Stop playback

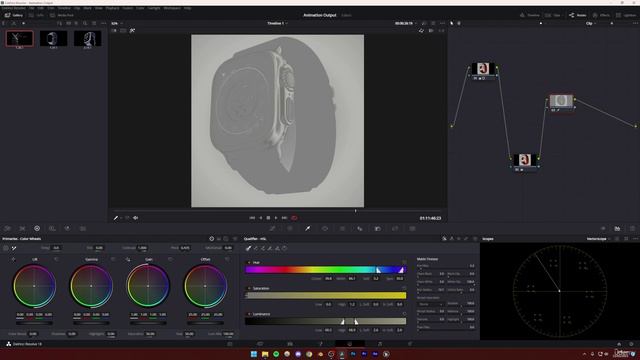(x=268, y=218)
